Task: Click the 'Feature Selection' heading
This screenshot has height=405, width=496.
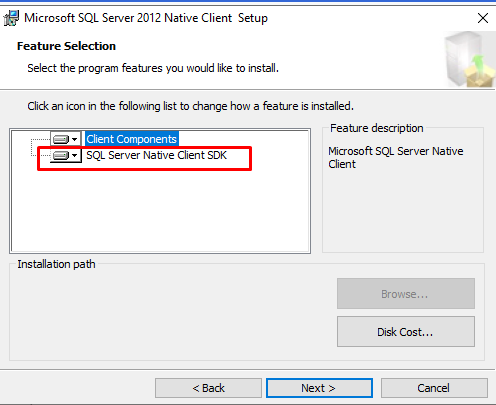Action: click(x=66, y=46)
